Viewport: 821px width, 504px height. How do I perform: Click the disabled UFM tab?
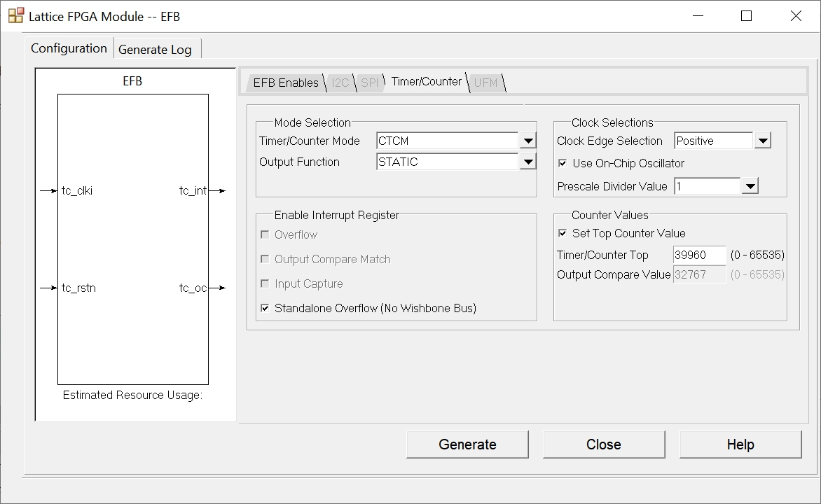(x=486, y=83)
